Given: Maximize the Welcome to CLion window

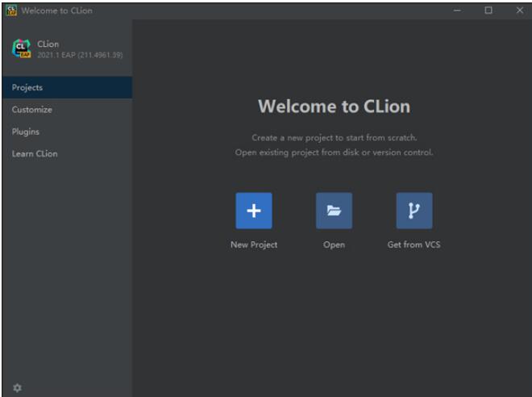Looking at the screenshot, I should tap(488, 10).
